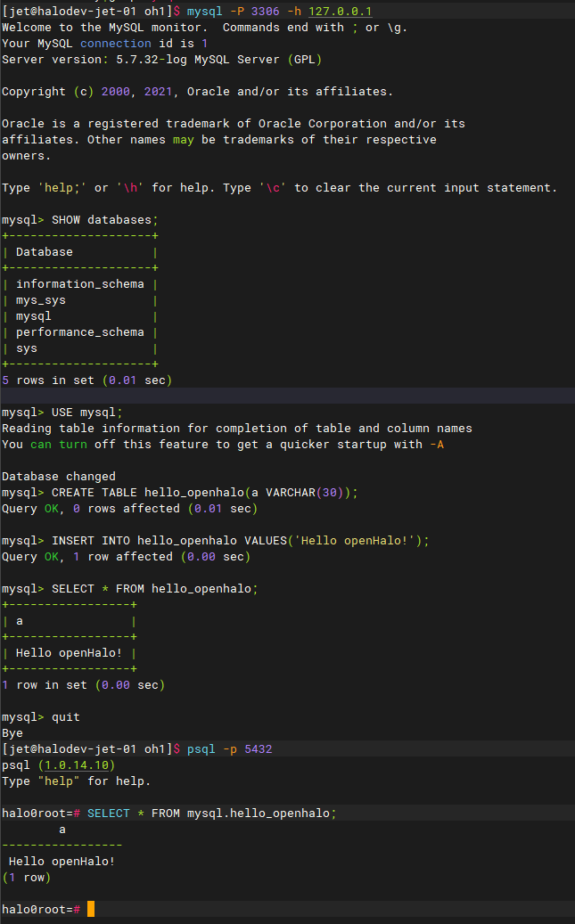Click the 'Database' column header in table
575x924 pixels.
point(45,252)
